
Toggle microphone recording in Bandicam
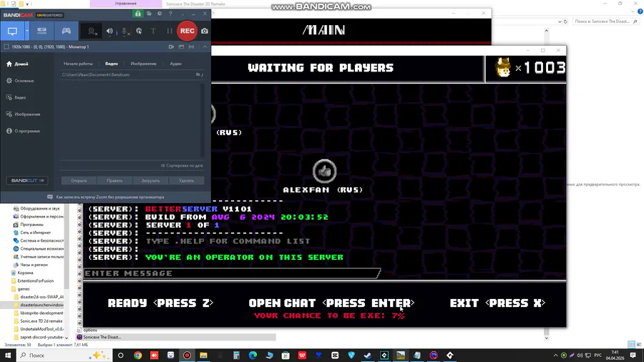tap(125, 31)
